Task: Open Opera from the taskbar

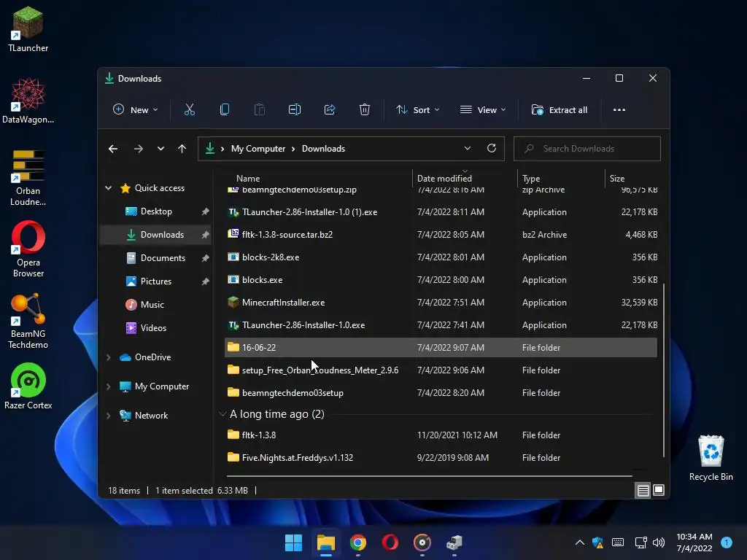Action: (390, 542)
